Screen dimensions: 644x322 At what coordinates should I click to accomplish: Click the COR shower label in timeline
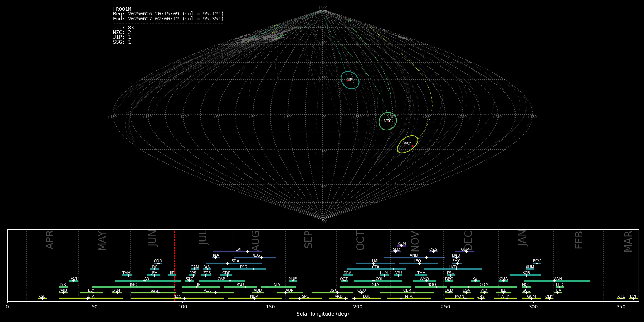coord(158,261)
